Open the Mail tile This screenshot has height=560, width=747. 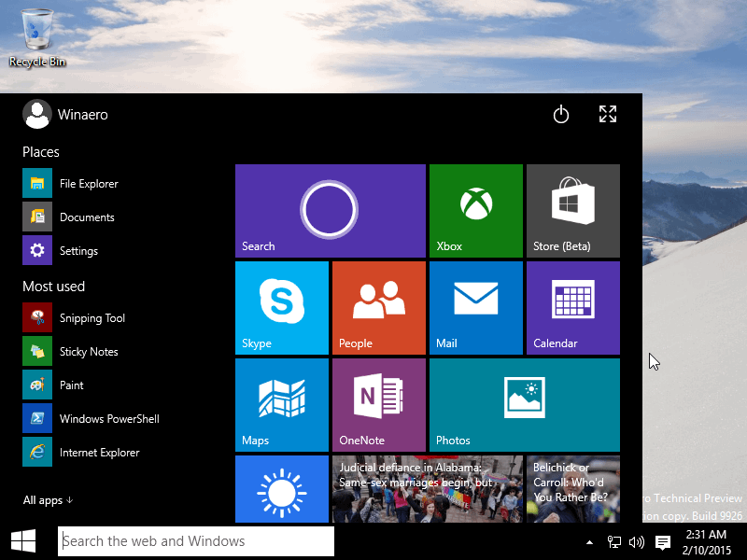click(x=476, y=308)
